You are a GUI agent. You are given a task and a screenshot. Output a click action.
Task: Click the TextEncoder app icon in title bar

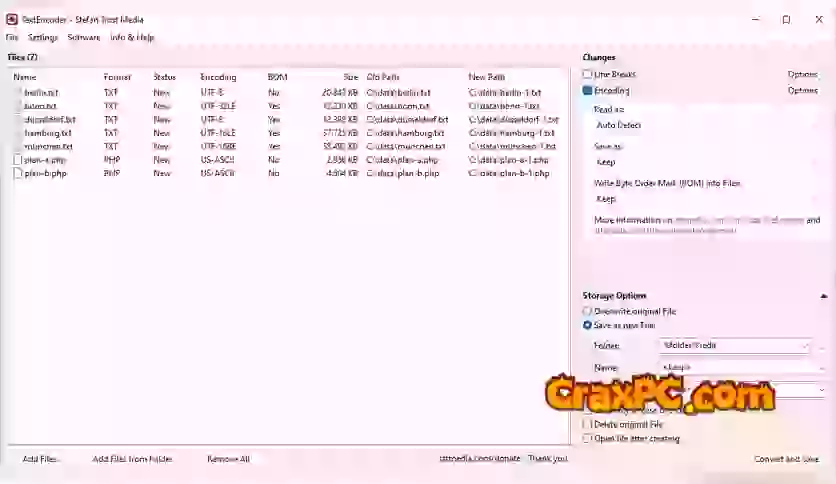[x=11, y=19]
